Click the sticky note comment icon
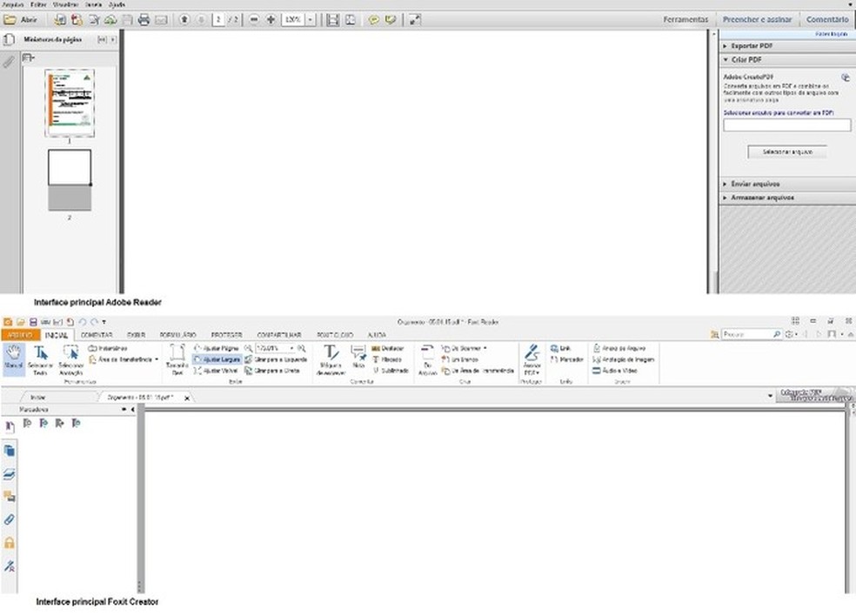856x616 pixels. (374, 20)
